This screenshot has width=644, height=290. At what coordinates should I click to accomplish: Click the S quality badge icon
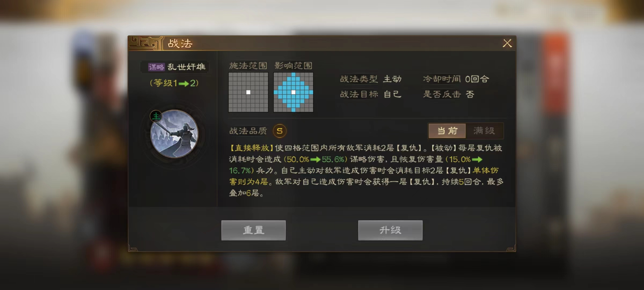tap(280, 131)
